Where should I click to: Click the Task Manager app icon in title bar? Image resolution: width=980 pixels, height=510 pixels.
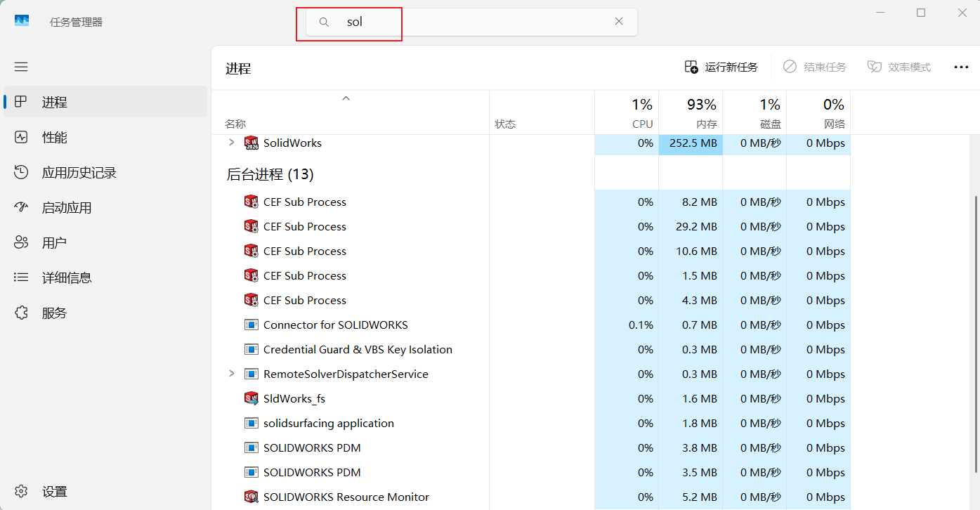click(22, 21)
